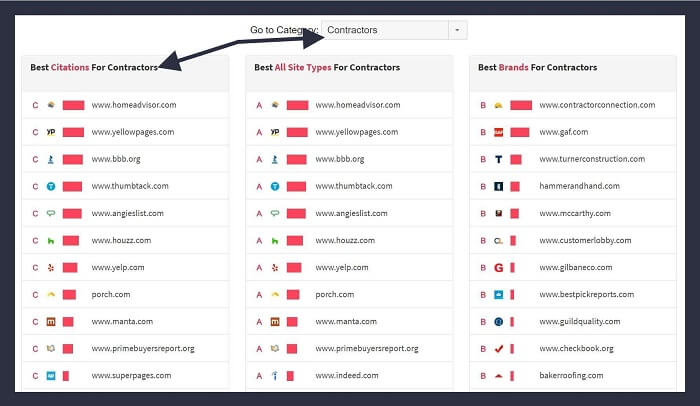Open www.turnerconstruction.com link
The height and width of the screenshot is (406, 700).
pos(592,159)
